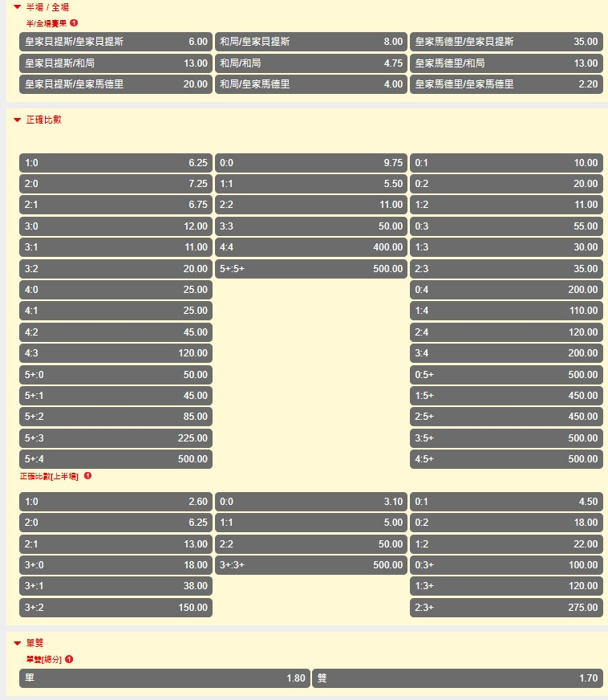Collapse the 單雙 section

point(18,643)
